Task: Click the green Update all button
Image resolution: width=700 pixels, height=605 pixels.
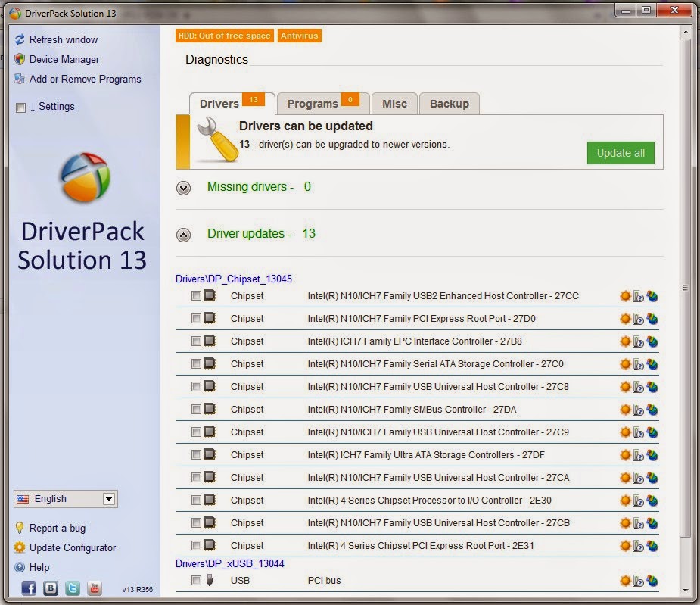Action: (621, 153)
